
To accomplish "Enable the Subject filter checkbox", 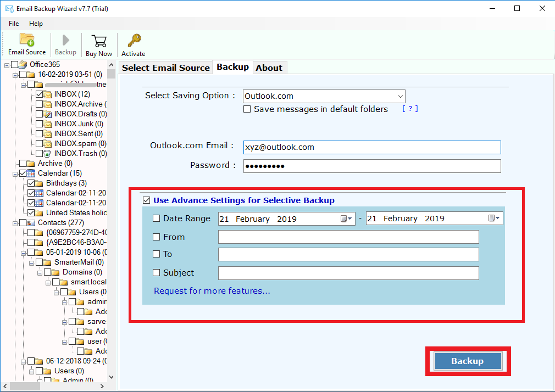I will [157, 273].
